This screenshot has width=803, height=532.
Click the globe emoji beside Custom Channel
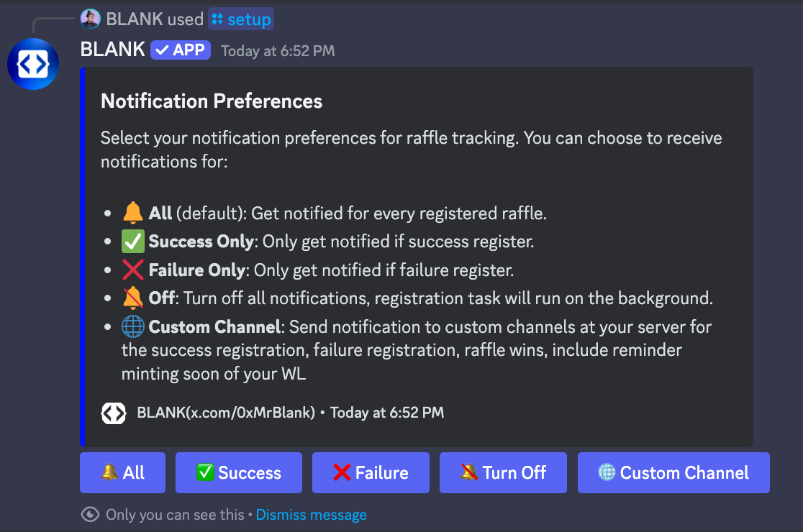point(132,327)
